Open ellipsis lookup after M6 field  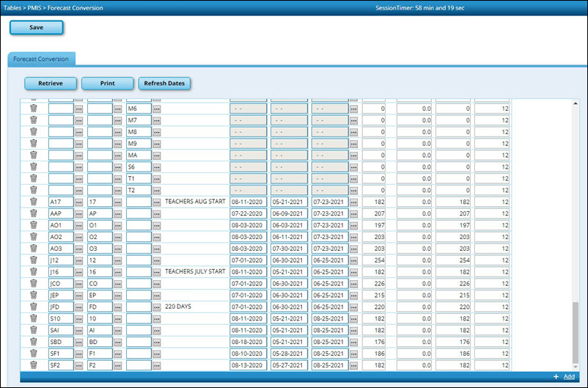click(157, 109)
